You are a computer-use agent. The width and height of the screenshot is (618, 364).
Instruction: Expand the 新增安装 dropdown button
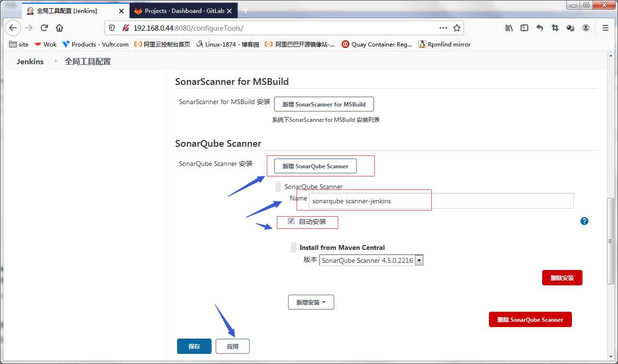click(311, 302)
